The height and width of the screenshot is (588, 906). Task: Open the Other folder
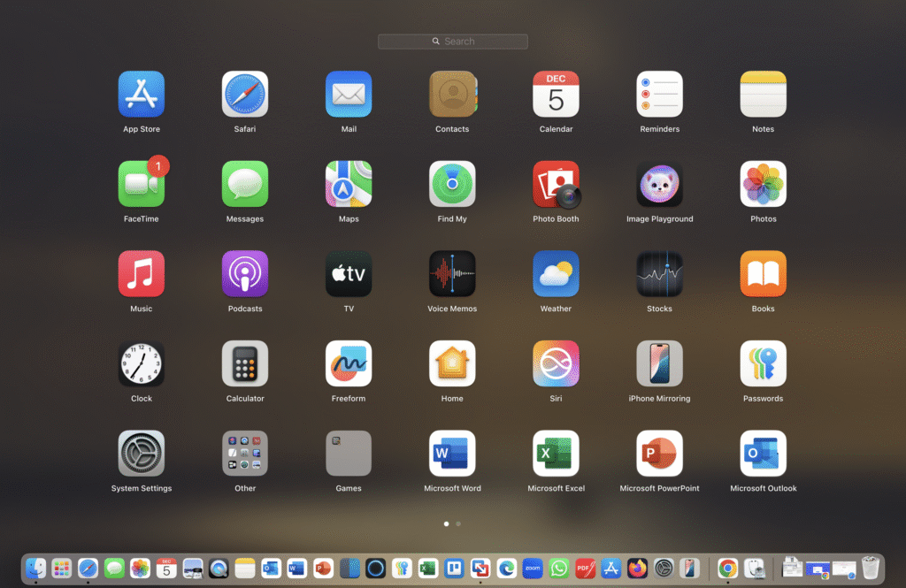(245, 453)
